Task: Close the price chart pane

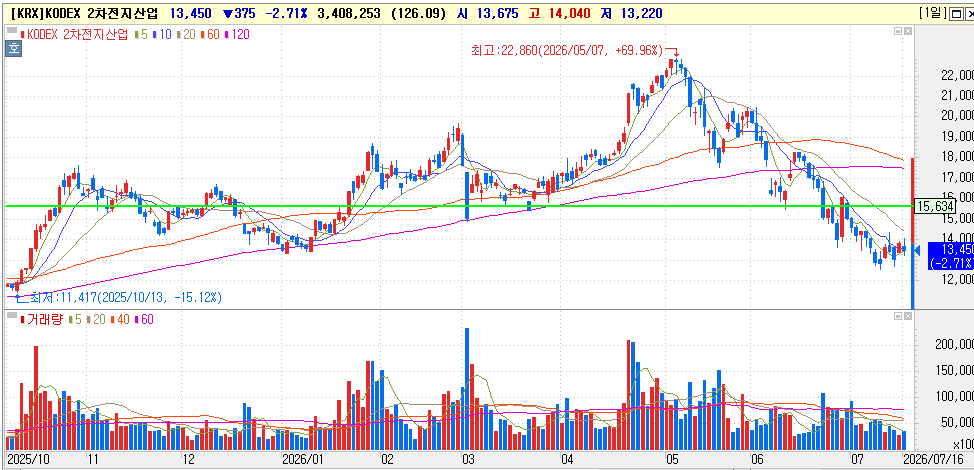Action: pos(908,30)
